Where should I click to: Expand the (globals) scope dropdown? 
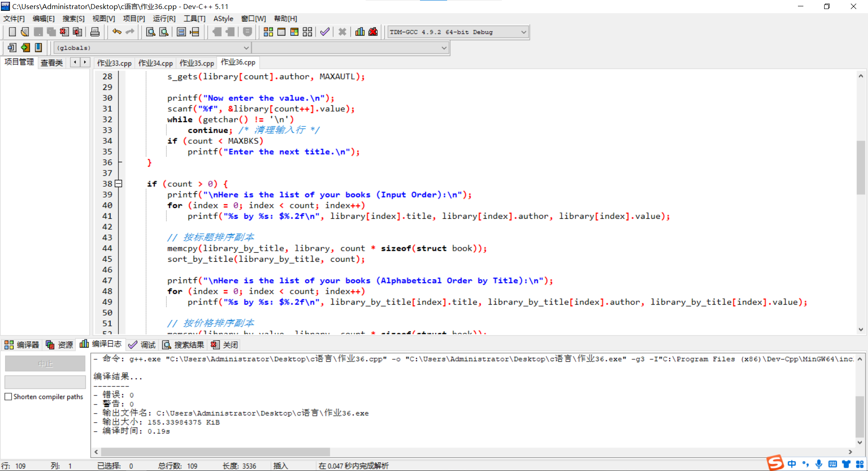(x=246, y=48)
